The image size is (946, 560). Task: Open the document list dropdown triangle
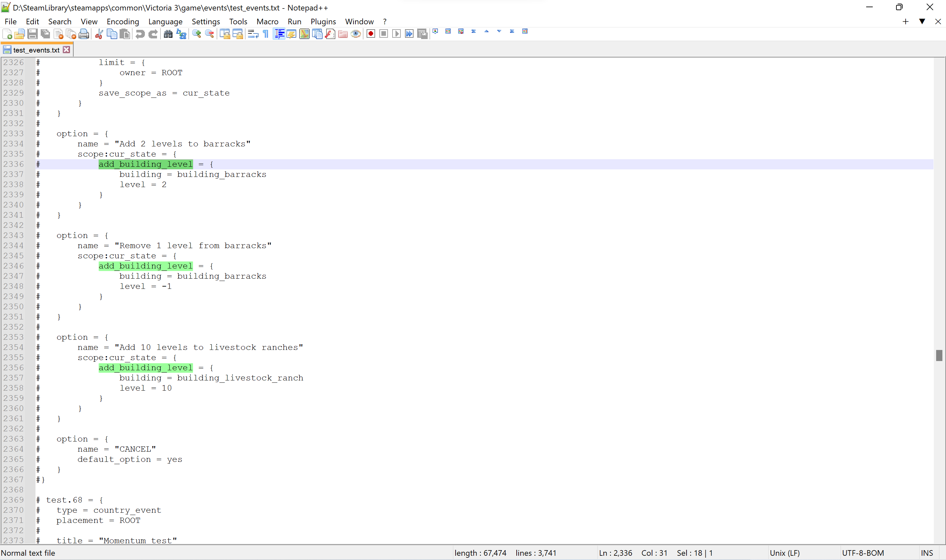[922, 22]
